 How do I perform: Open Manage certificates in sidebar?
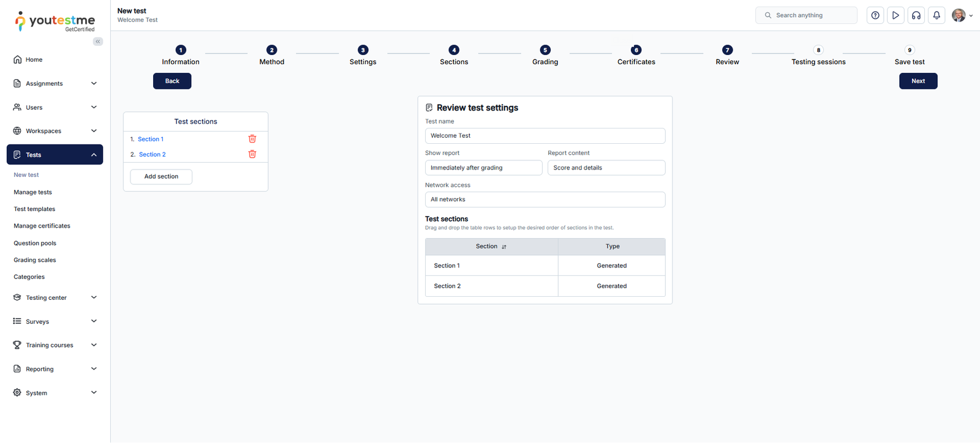click(x=42, y=226)
